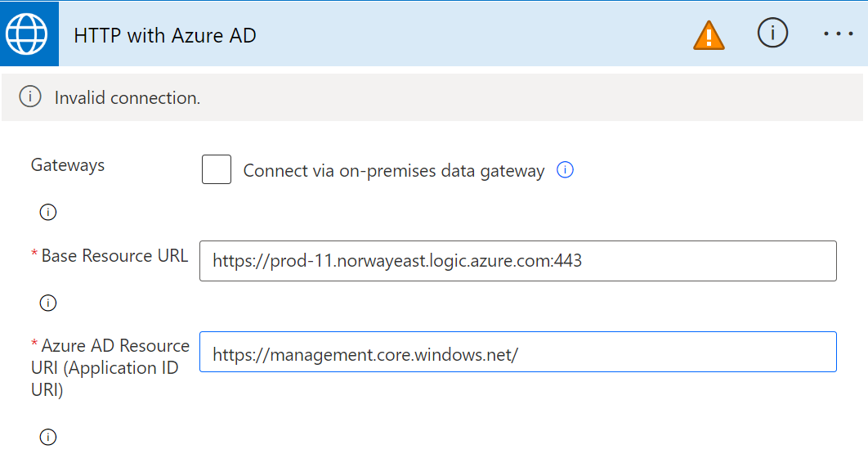Click into the Base Resource URL field
The image size is (868, 472).
(517, 261)
